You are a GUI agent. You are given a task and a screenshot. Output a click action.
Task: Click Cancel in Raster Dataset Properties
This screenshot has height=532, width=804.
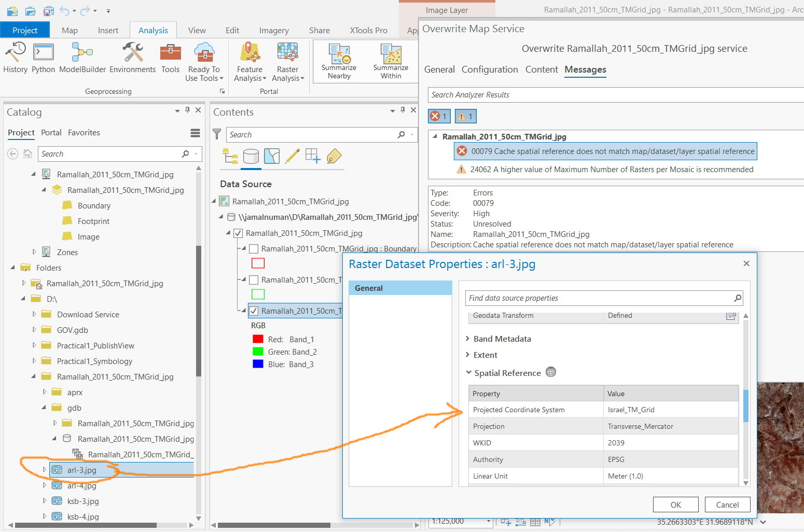[x=727, y=505]
